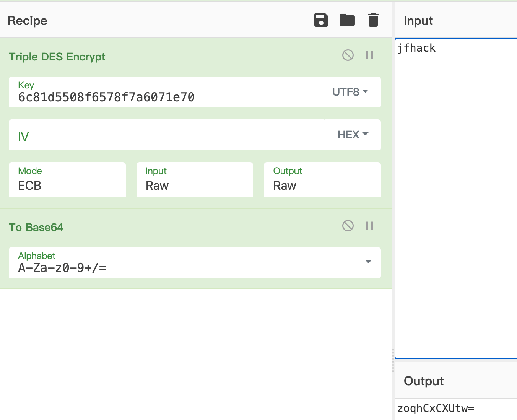Click the To Base64 operation title
Viewport: 517px width, 420px height.
(x=36, y=227)
